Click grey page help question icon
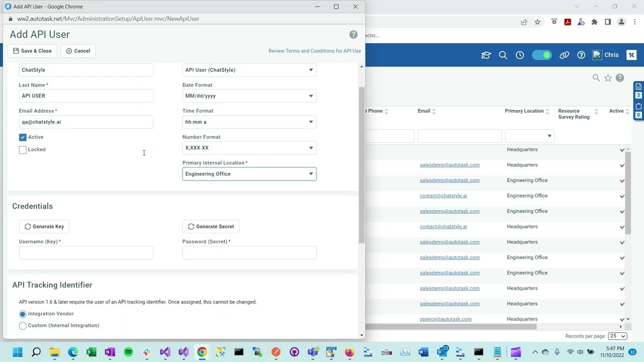 point(620,78)
